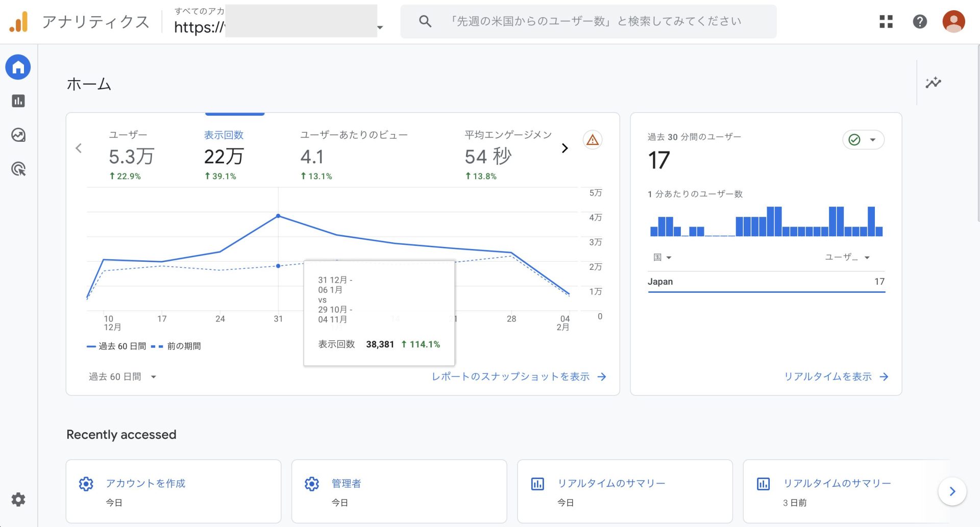Open Reports from the left sidebar

18,101
